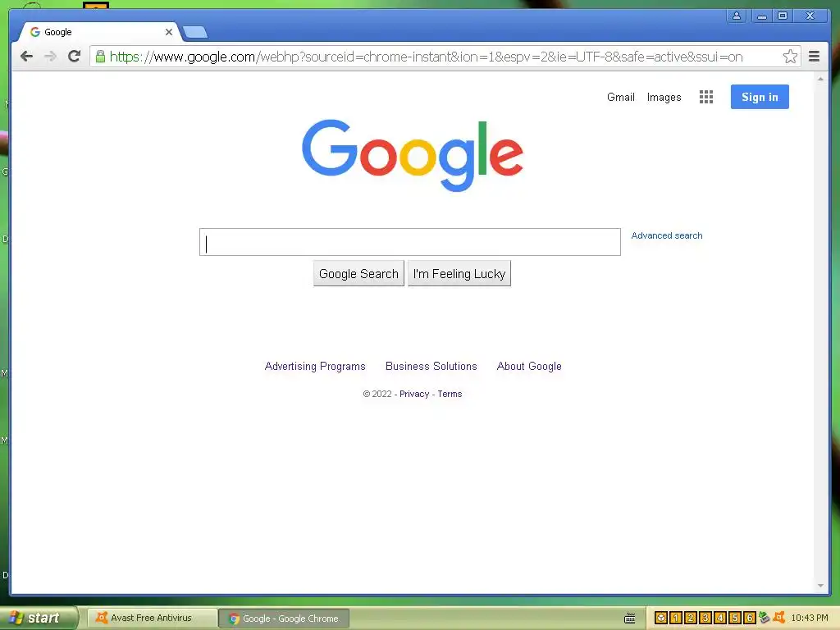Viewport: 840px width, 630px height.
Task: Switch to desktop 4 tray icon
Action: (720, 619)
